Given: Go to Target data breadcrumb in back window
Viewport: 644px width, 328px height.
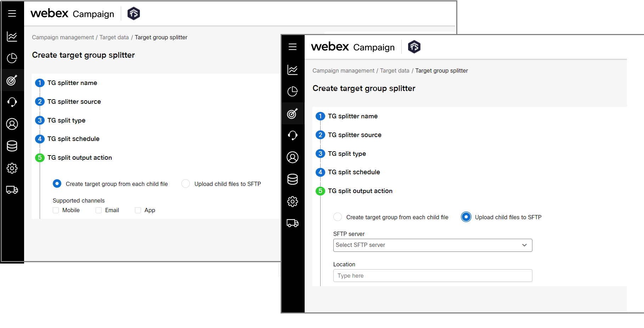Looking at the screenshot, I should 114,37.
